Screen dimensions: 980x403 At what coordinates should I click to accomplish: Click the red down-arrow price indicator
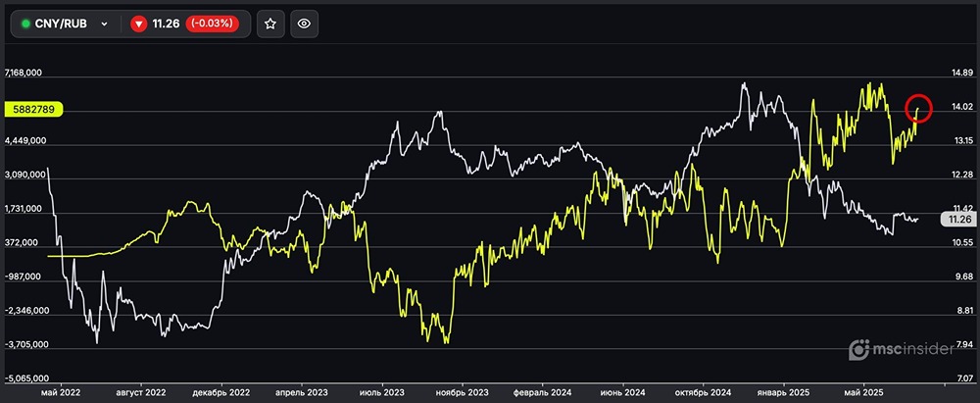click(x=139, y=24)
